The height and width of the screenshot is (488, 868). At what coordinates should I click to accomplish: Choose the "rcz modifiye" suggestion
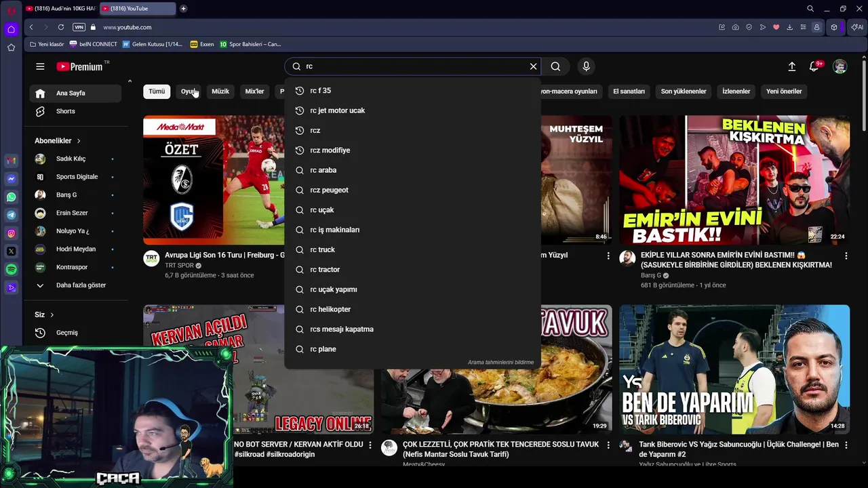[x=412, y=150]
